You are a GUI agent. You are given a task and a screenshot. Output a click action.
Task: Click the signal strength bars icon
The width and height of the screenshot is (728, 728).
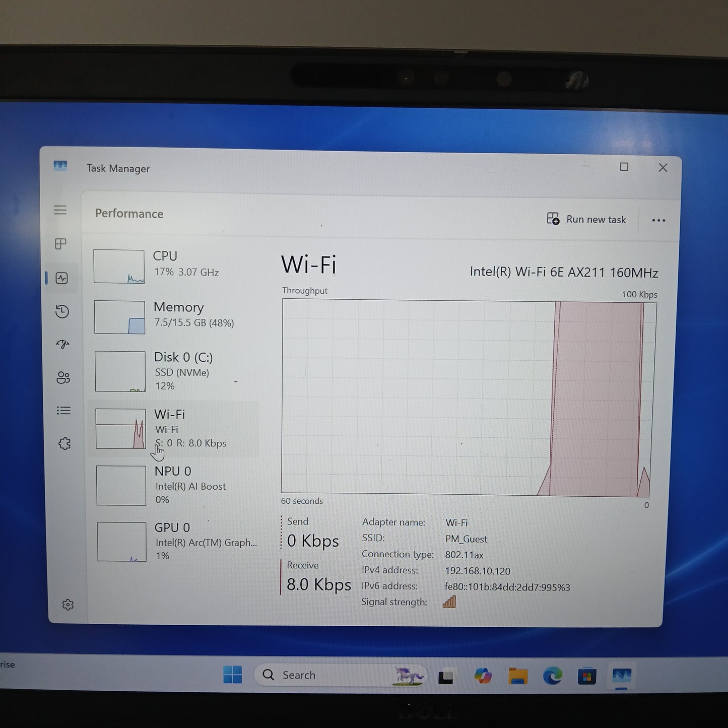[449, 602]
